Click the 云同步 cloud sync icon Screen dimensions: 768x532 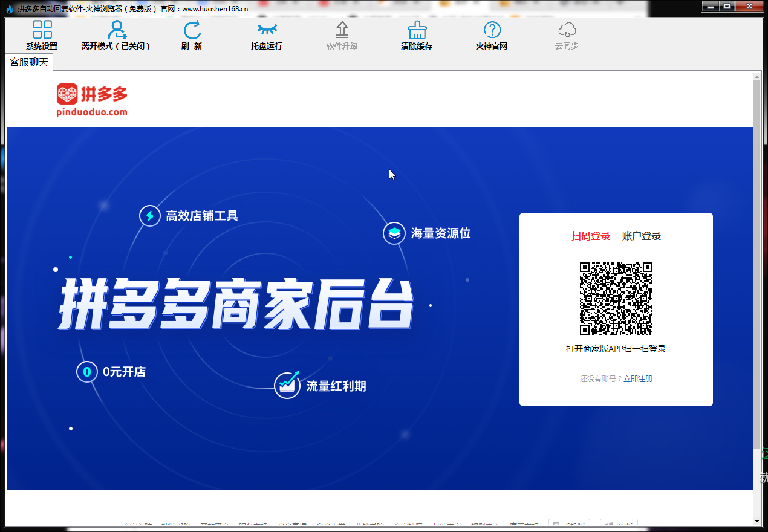coord(567,30)
